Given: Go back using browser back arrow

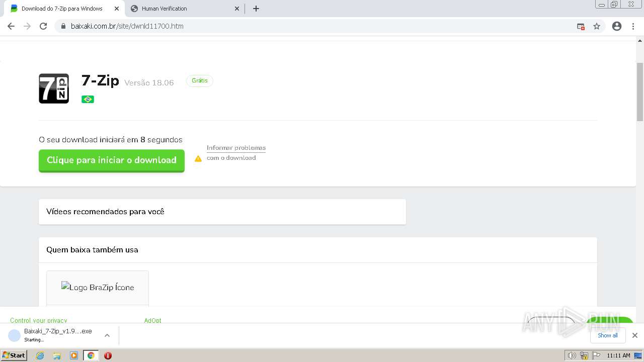Looking at the screenshot, I should (11, 26).
